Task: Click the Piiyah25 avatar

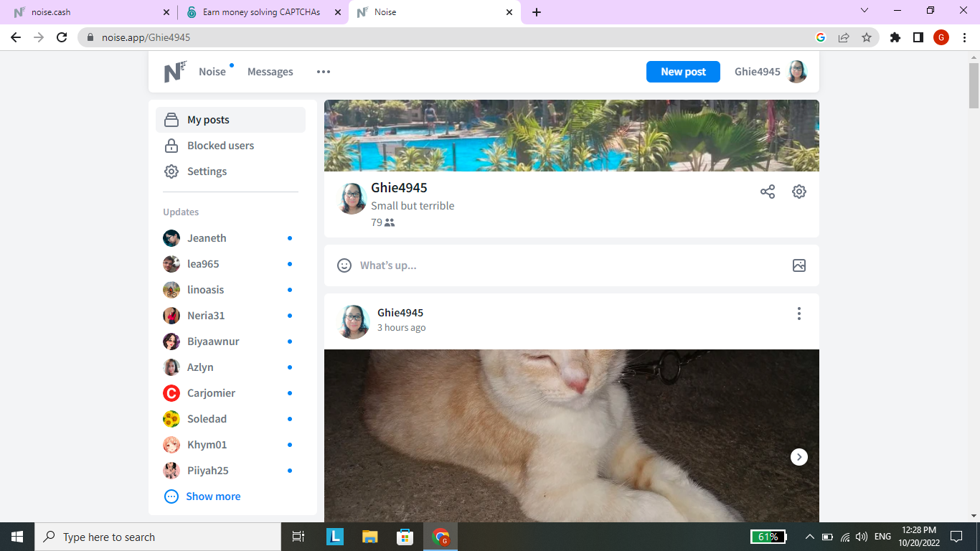Action: tap(171, 471)
